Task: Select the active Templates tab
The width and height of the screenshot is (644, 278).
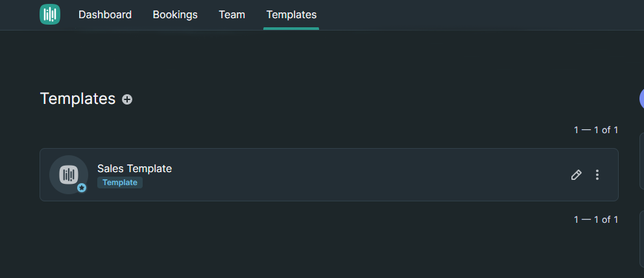Action: [x=291, y=15]
